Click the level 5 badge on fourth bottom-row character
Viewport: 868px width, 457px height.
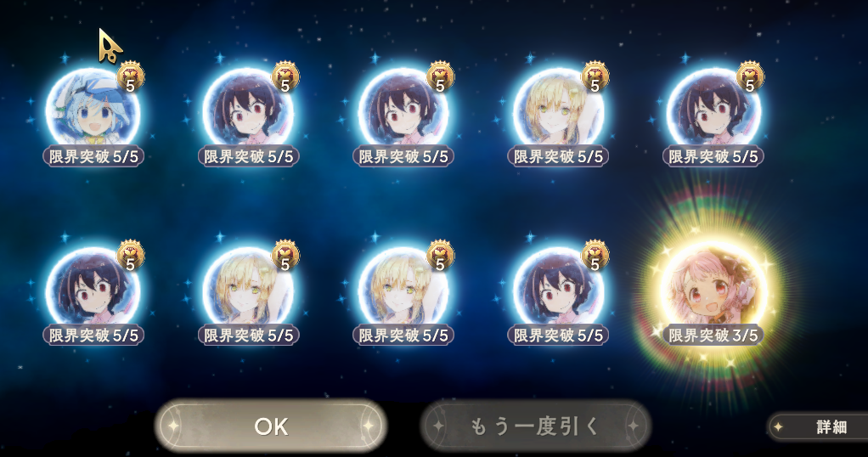[595, 257]
